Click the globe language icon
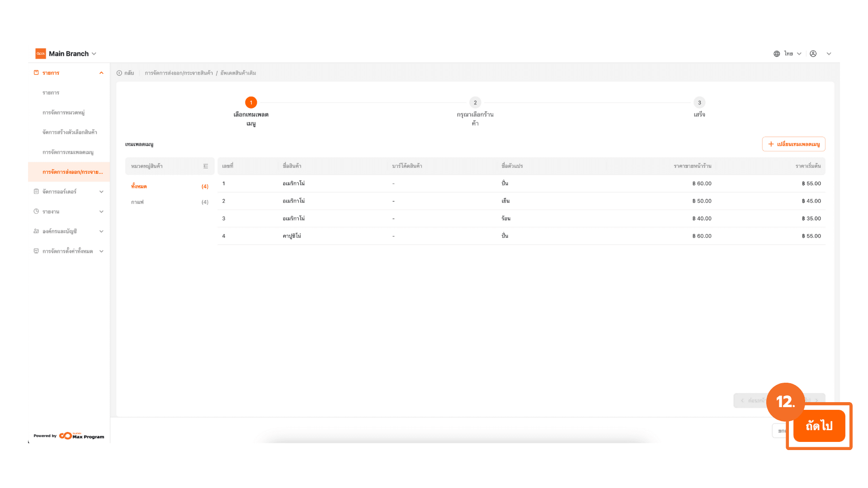This screenshot has width=868, height=488. 777,54
